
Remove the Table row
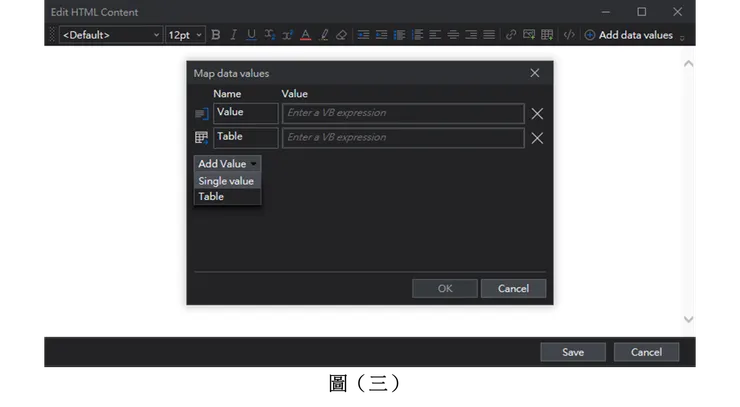click(537, 138)
